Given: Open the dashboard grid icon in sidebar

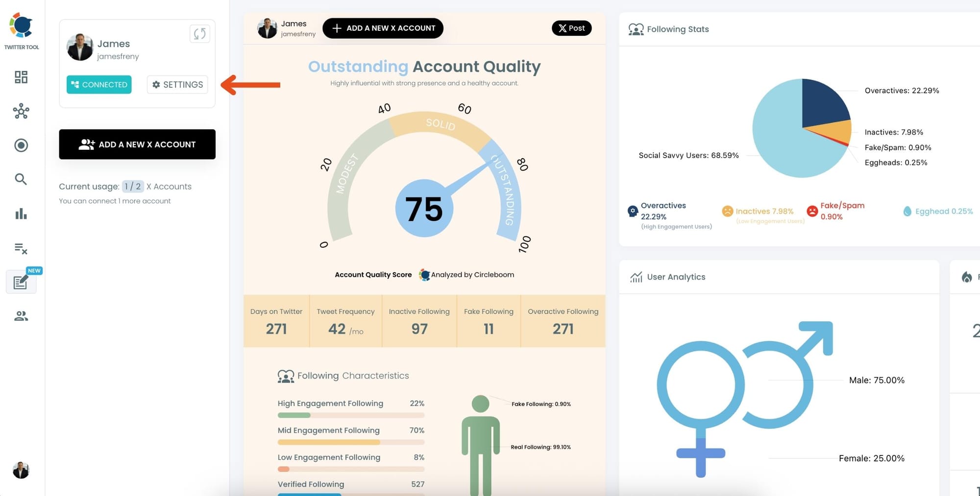Looking at the screenshot, I should [x=21, y=77].
